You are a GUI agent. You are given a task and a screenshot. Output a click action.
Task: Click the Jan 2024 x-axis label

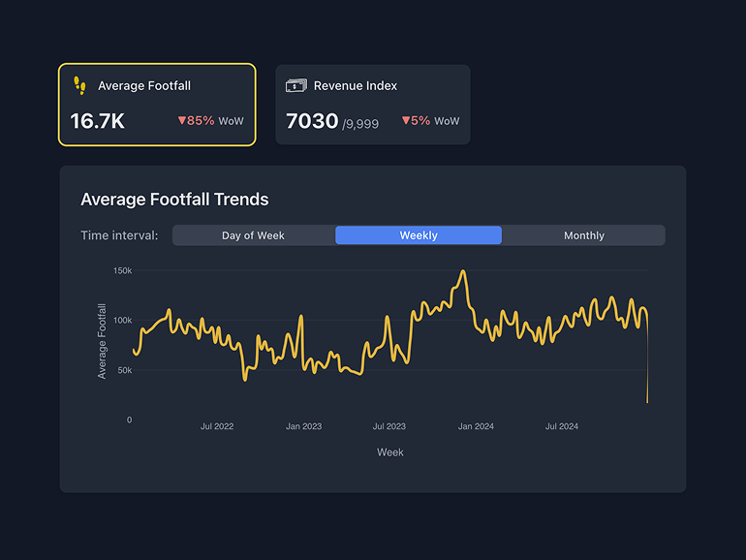[x=476, y=426]
